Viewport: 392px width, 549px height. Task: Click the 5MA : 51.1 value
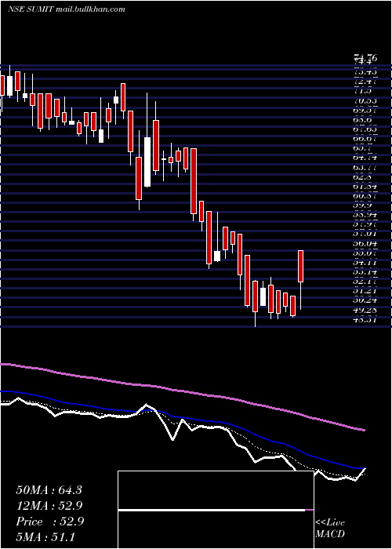45,536
